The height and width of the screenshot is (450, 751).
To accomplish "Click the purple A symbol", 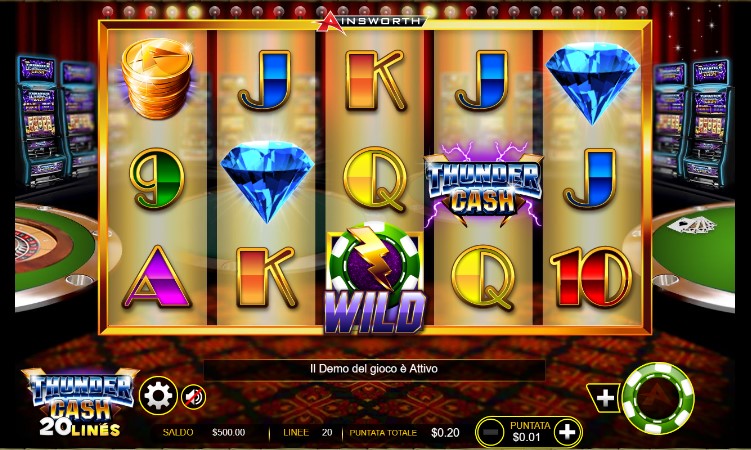I will tap(157, 277).
